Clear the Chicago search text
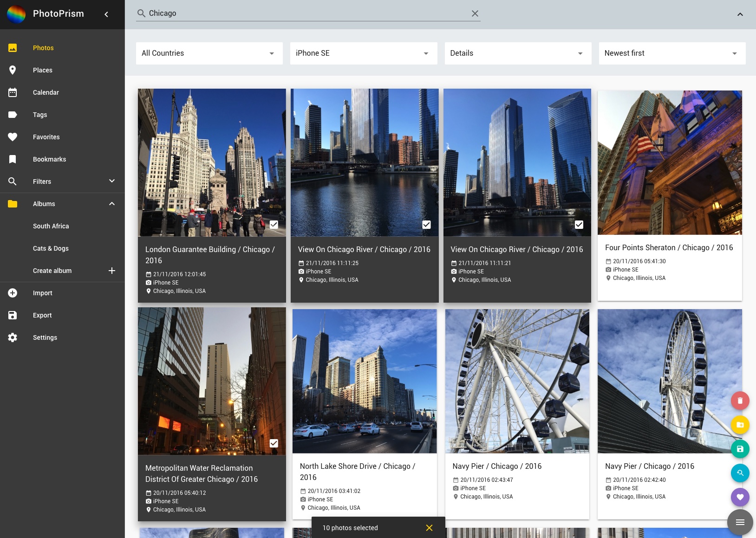 pyautogui.click(x=475, y=13)
